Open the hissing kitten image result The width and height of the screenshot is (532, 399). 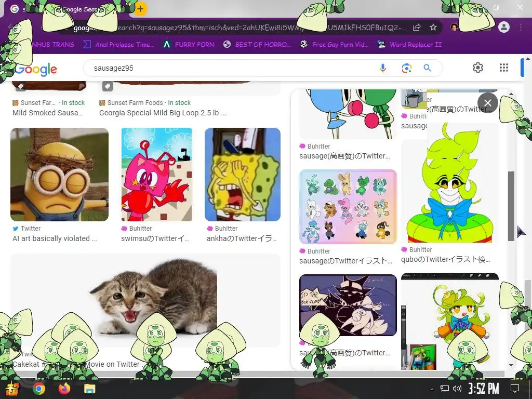point(145,300)
